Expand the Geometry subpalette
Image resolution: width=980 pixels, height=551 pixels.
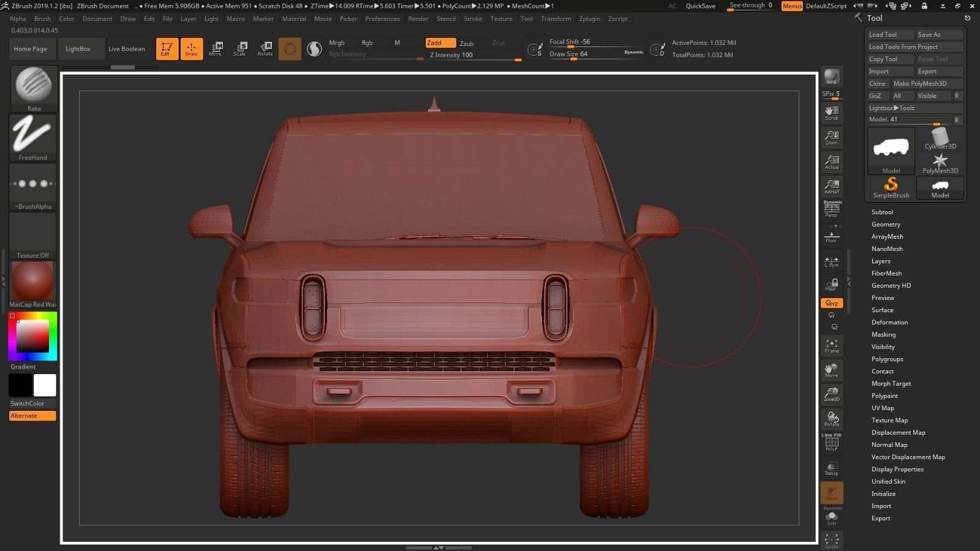click(886, 224)
